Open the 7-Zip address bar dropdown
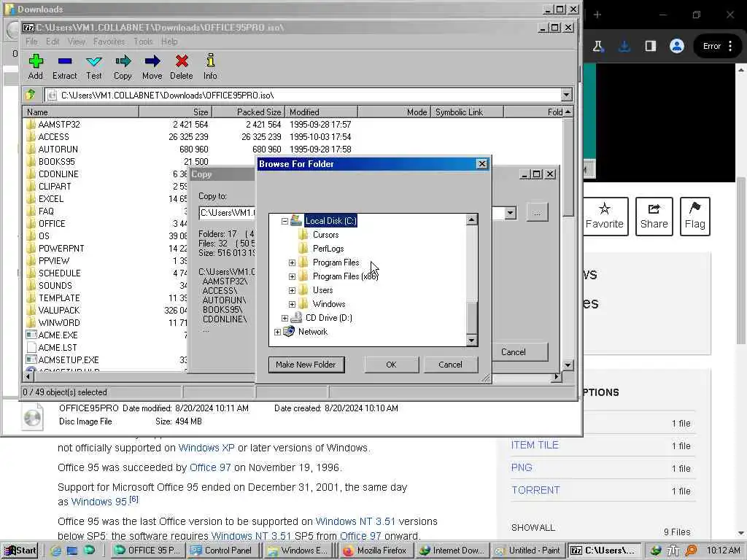 (x=566, y=95)
